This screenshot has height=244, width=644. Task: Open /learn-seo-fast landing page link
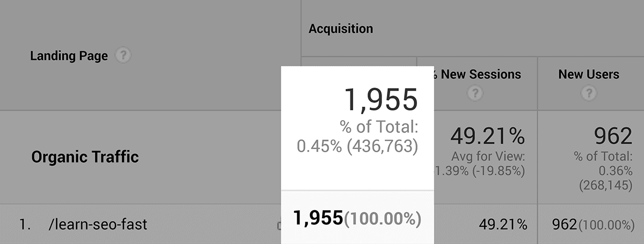click(98, 224)
